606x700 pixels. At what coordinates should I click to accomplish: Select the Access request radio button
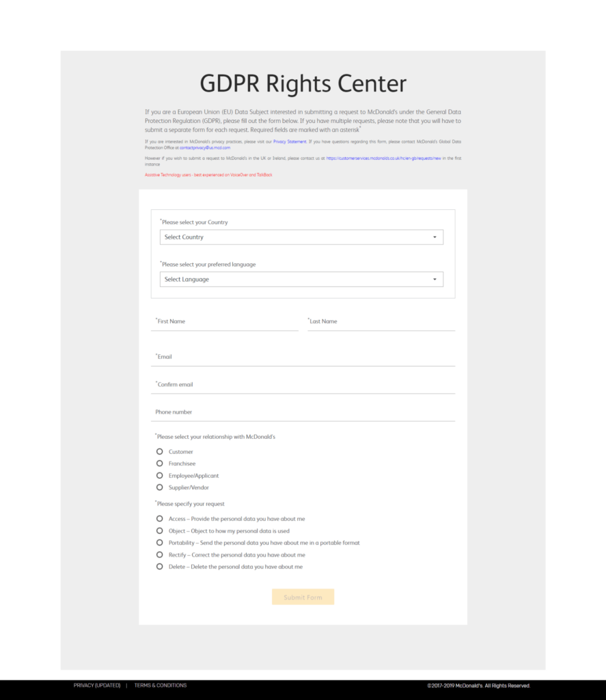[x=160, y=519]
